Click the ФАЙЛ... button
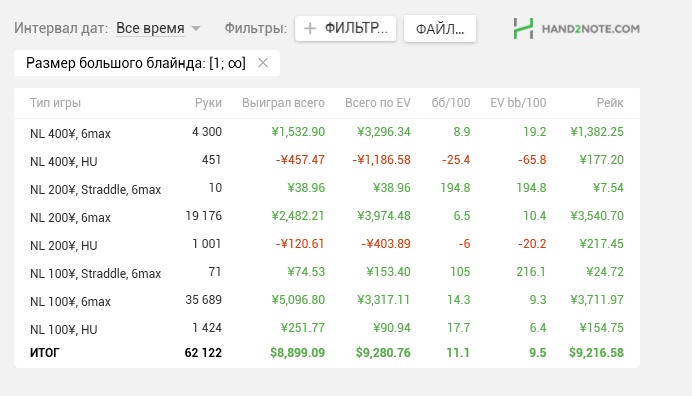 pos(440,29)
